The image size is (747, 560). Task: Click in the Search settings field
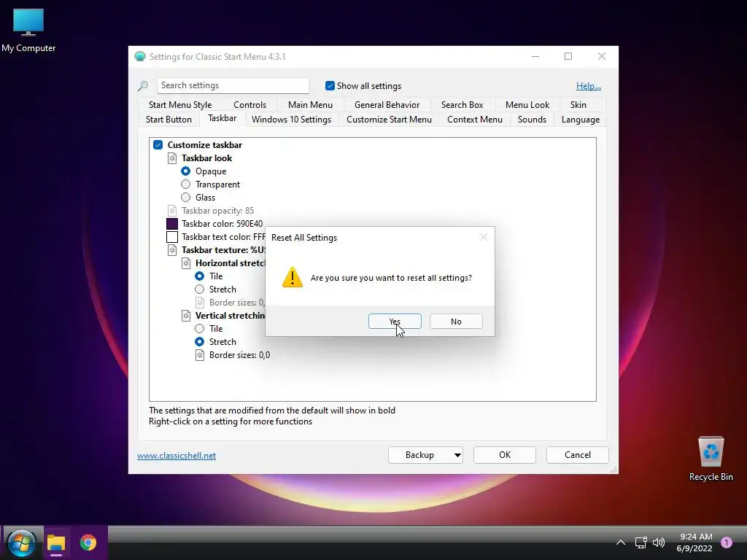tap(233, 86)
